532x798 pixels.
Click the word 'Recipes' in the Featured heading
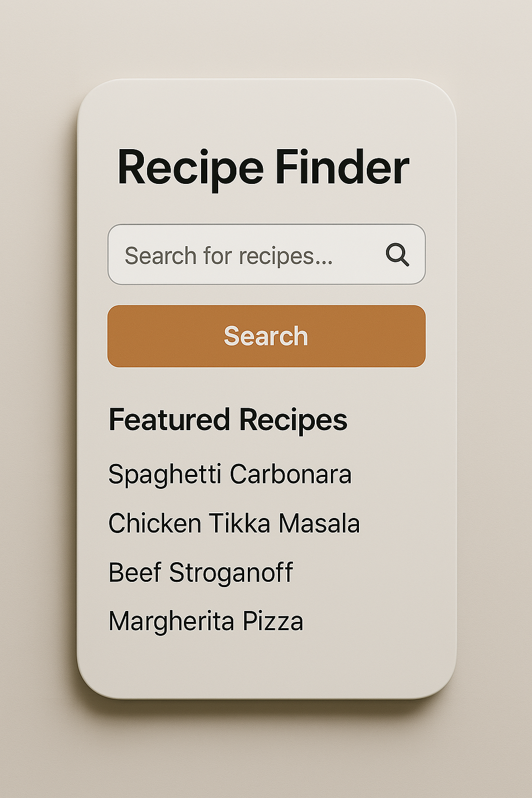(294, 420)
